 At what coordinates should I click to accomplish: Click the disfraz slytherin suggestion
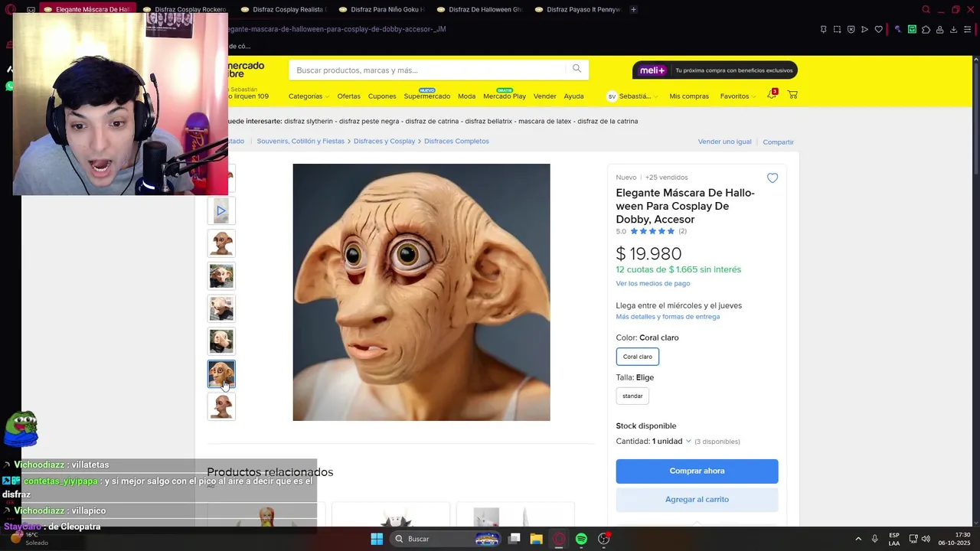pos(309,121)
